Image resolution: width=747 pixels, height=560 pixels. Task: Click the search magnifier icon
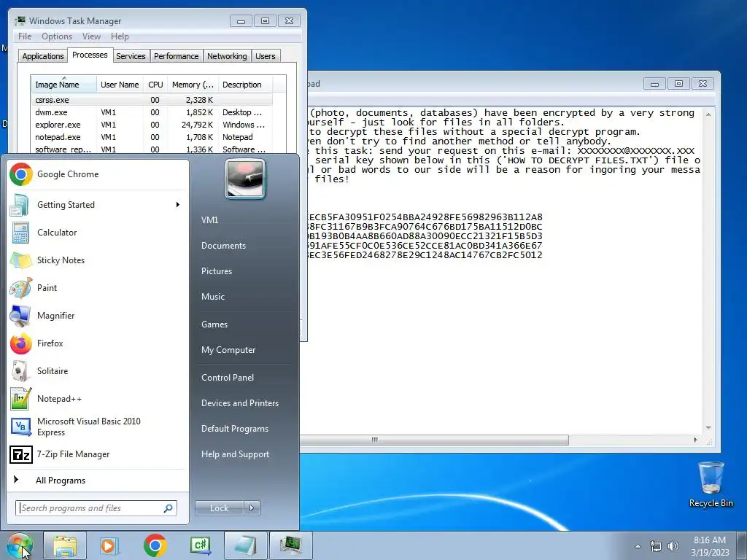point(169,508)
